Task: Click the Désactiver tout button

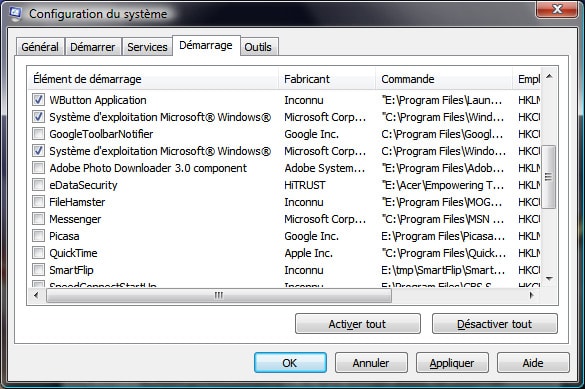Action: coord(494,324)
